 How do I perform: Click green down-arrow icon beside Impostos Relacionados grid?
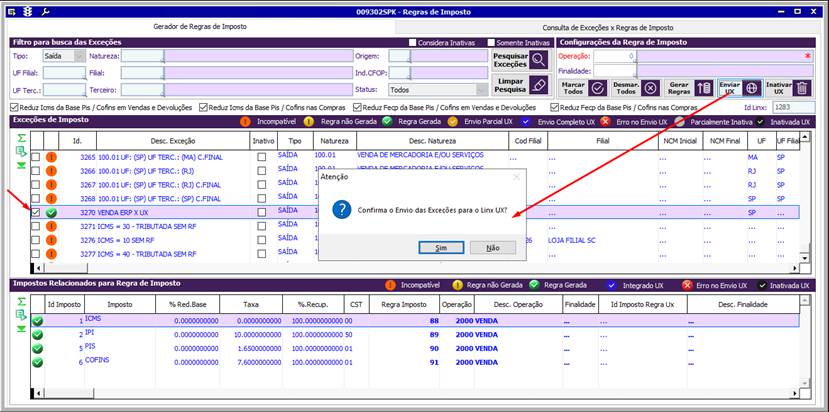point(21,329)
